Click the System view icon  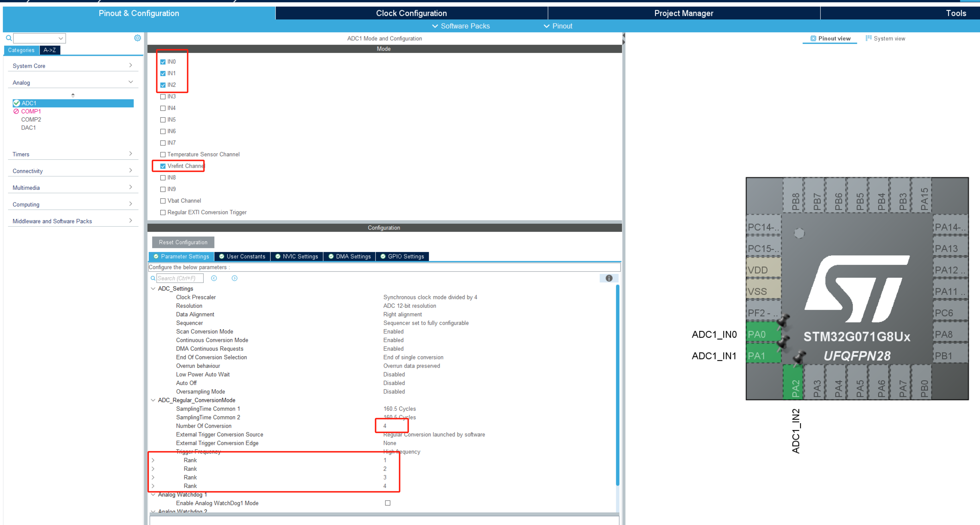868,38
